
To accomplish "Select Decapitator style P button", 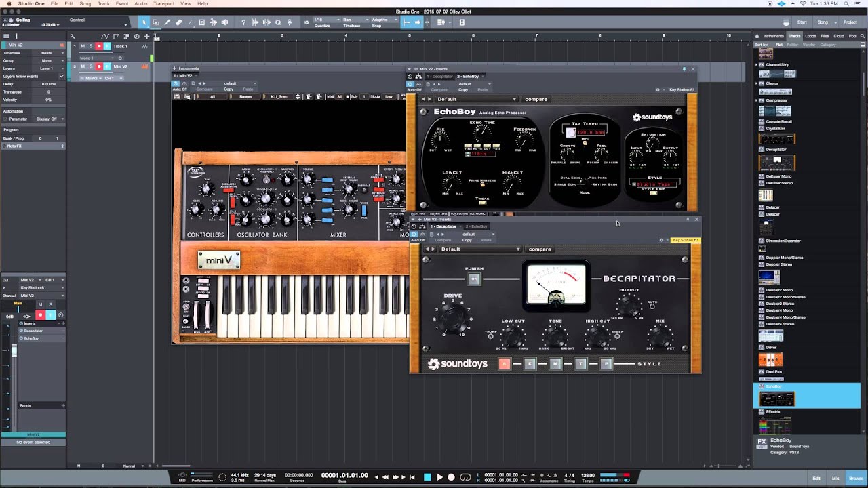I will point(606,364).
